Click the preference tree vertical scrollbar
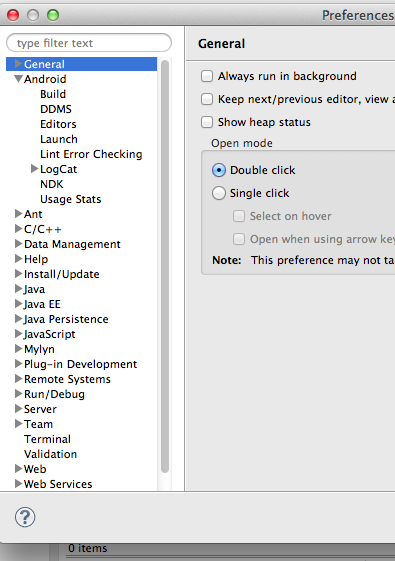Viewport: 395px width, 561px height. click(165, 267)
